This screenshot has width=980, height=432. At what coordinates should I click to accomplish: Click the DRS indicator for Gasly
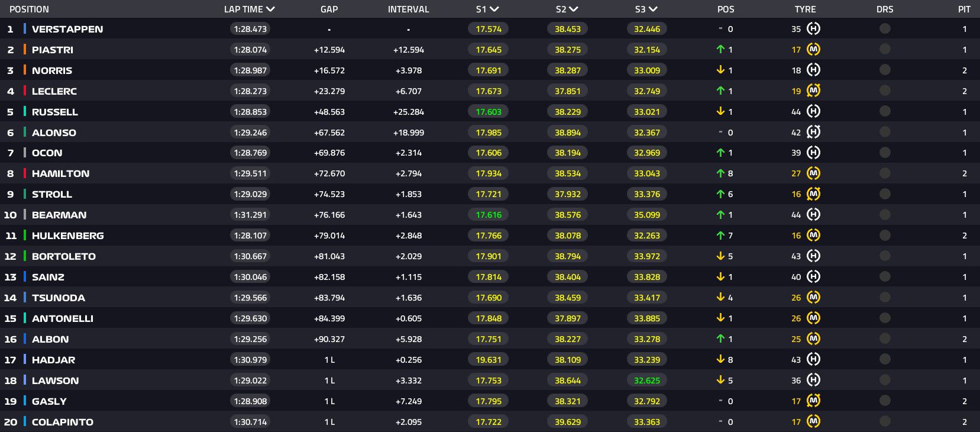coord(885,401)
